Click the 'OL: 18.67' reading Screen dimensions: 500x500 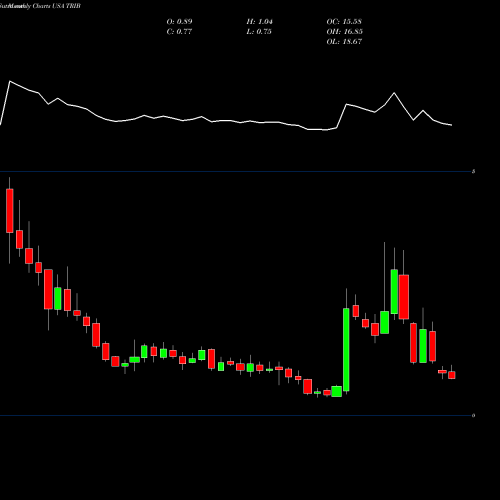tap(344, 42)
